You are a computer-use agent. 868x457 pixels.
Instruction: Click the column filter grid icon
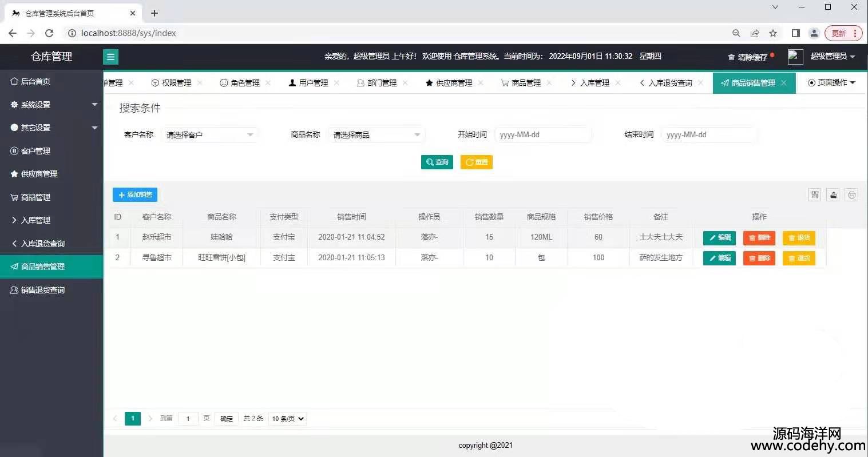[x=815, y=195]
